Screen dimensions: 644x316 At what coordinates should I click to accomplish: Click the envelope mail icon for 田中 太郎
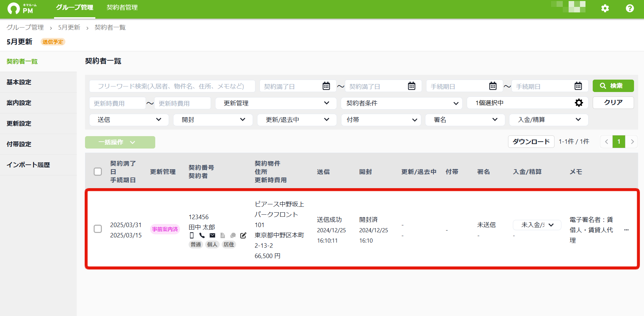[x=212, y=235]
